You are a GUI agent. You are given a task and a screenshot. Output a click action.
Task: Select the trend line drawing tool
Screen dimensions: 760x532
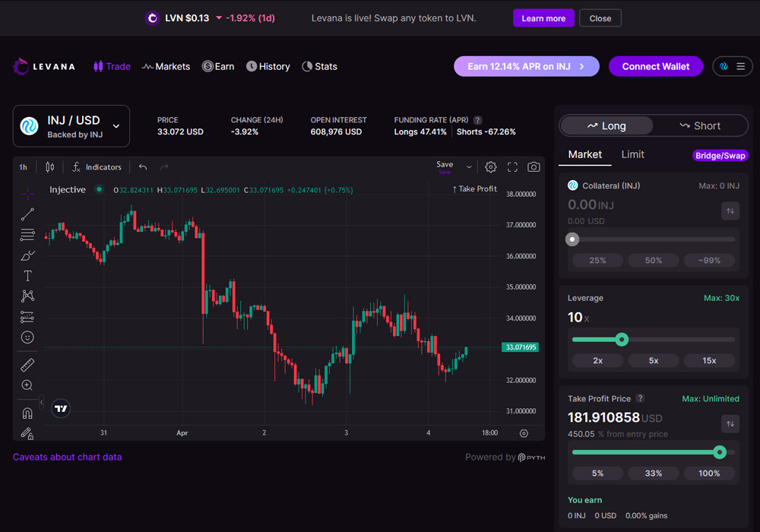point(27,214)
